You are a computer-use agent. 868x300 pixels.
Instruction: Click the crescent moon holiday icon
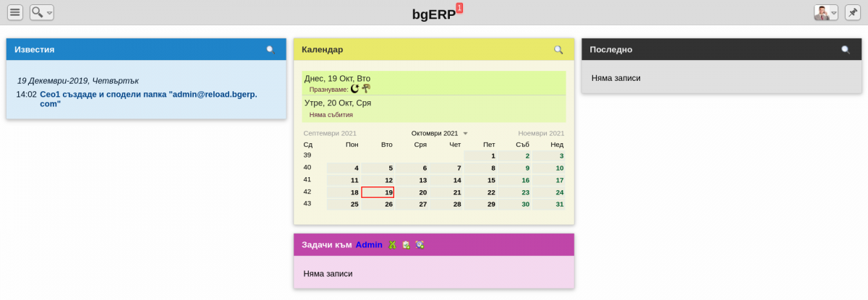(x=354, y=89)
